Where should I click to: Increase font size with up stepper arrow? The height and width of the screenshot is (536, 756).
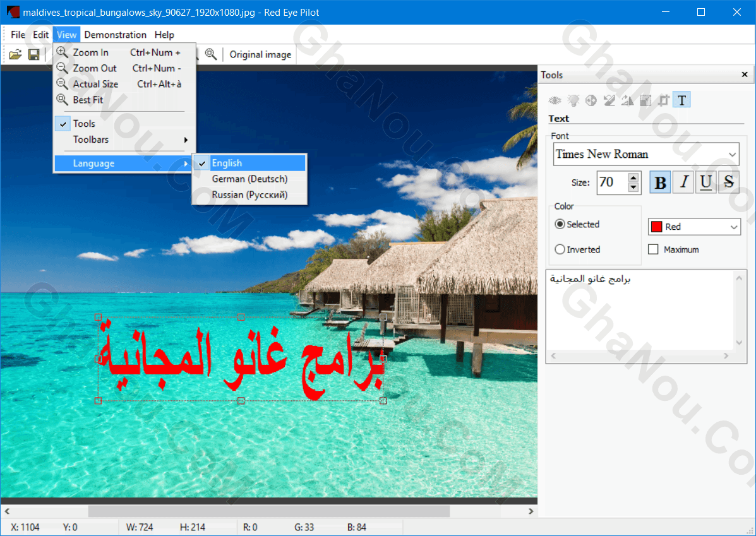pyautogui.click(x=633, y=177)
